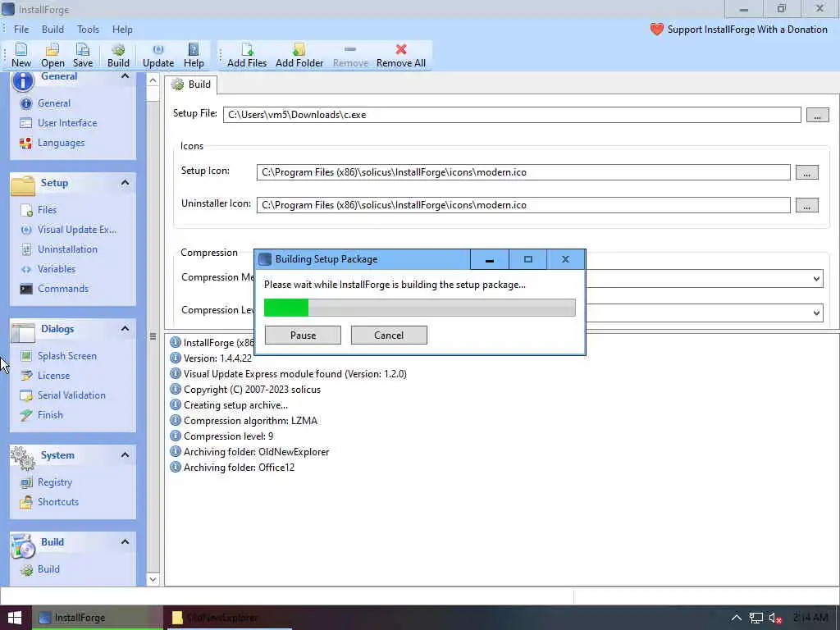
Task: Select log line 'Creating setup archive...'
Action: [230, 405]
